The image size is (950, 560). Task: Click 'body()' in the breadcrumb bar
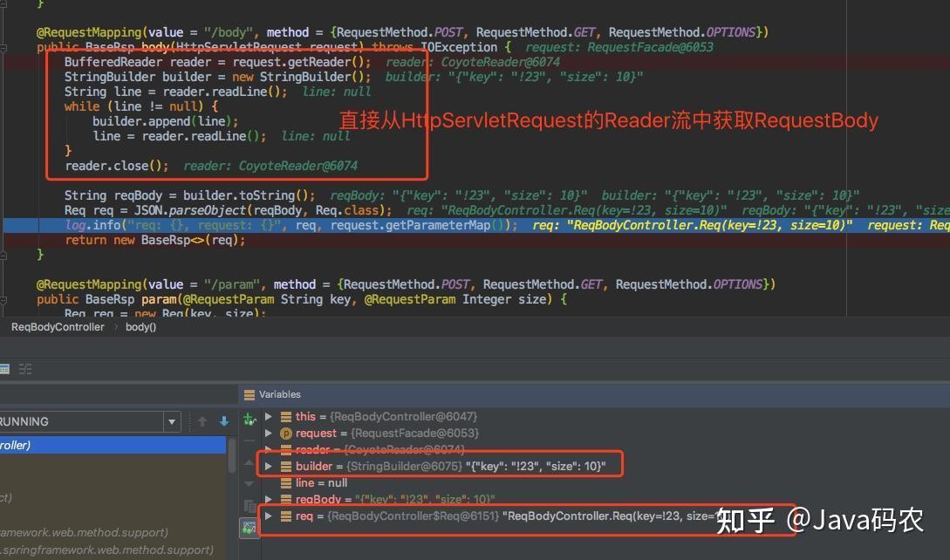pos(141,326)
